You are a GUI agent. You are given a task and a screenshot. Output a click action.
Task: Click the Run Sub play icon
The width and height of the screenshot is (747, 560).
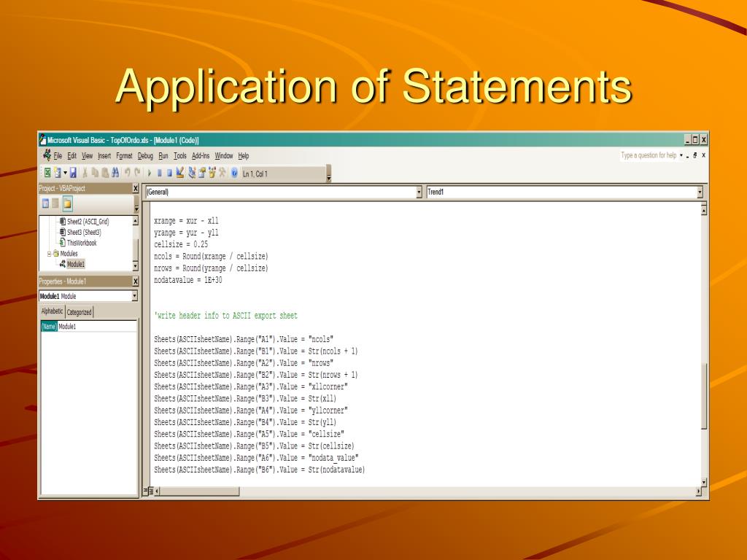[x=149, y=174]
